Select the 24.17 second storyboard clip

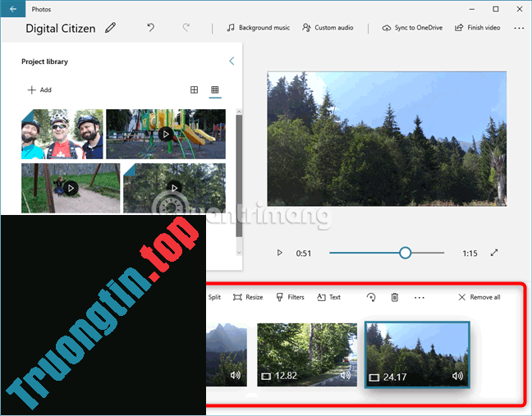417,354
